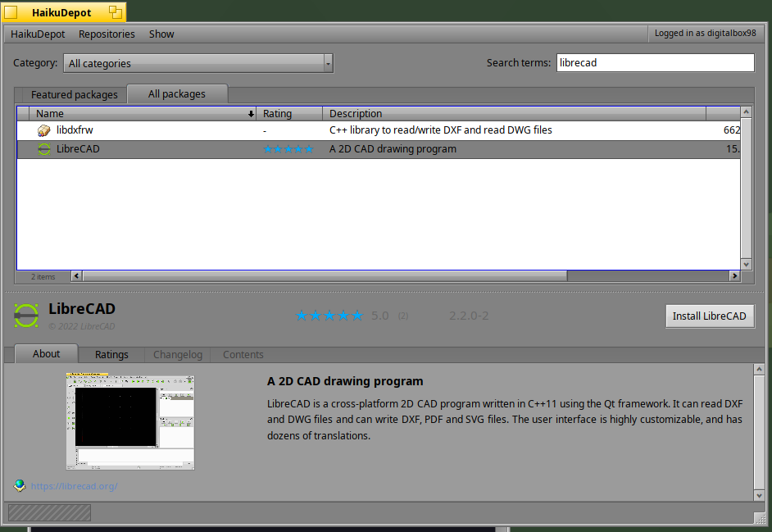Image resolution: width=772 pixels, height=532 pixels.
Task: Sort by the Rating column header
Action: (x=289, y=114)
